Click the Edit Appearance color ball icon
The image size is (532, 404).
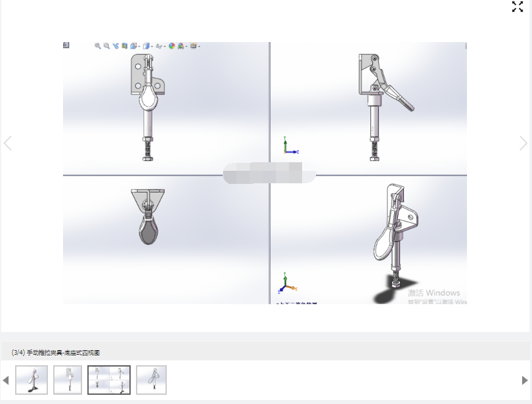pos(171,46)
